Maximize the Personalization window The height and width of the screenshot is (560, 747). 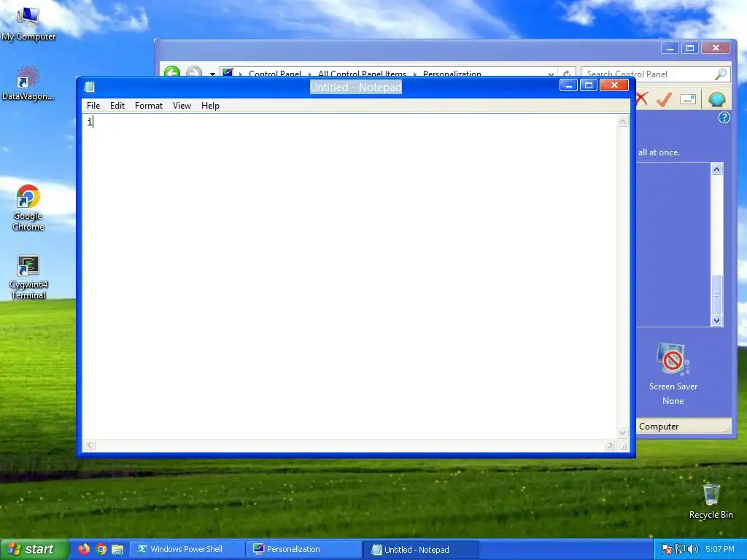point(690,47)
